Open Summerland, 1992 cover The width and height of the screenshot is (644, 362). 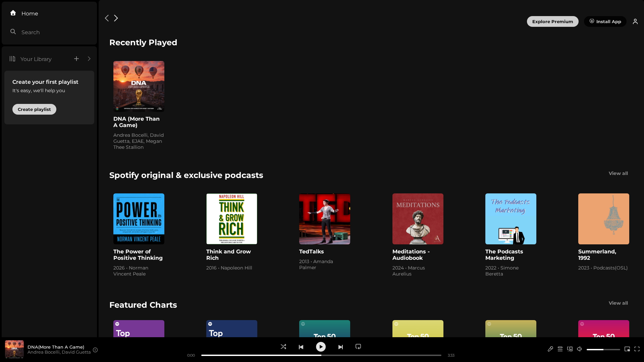[x=604, y=219]
